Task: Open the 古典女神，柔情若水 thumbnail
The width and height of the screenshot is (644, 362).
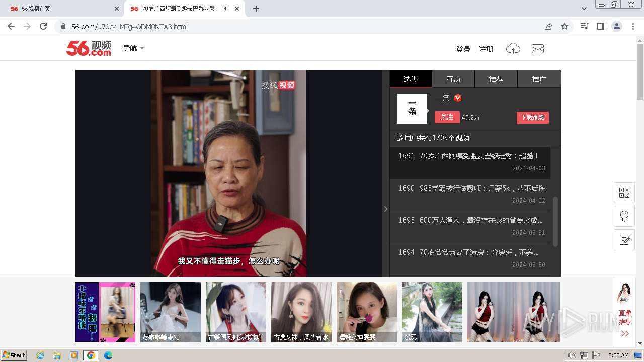Action: (x=301, y=312)
